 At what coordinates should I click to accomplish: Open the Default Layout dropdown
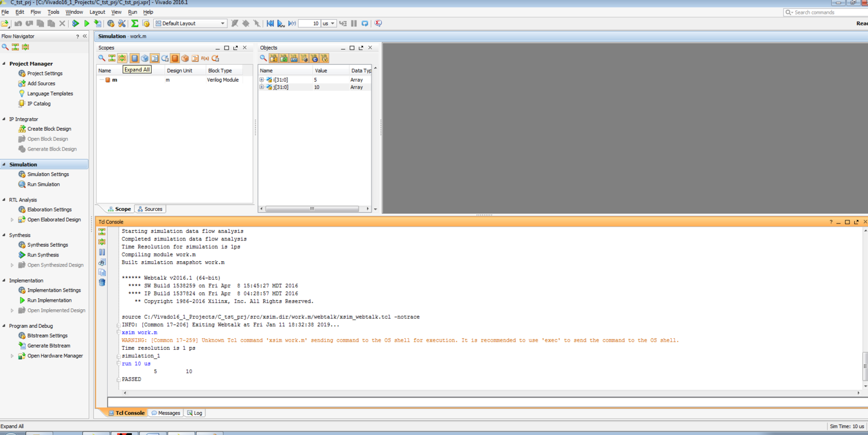click(190, 24)
